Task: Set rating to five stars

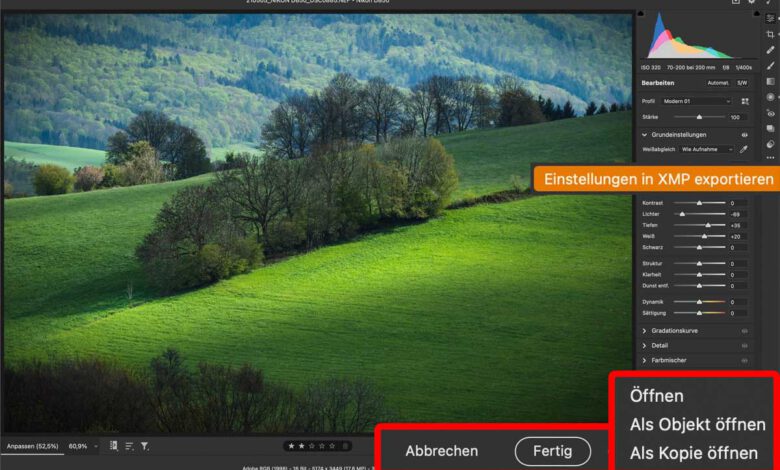Action: coord(332,446)
